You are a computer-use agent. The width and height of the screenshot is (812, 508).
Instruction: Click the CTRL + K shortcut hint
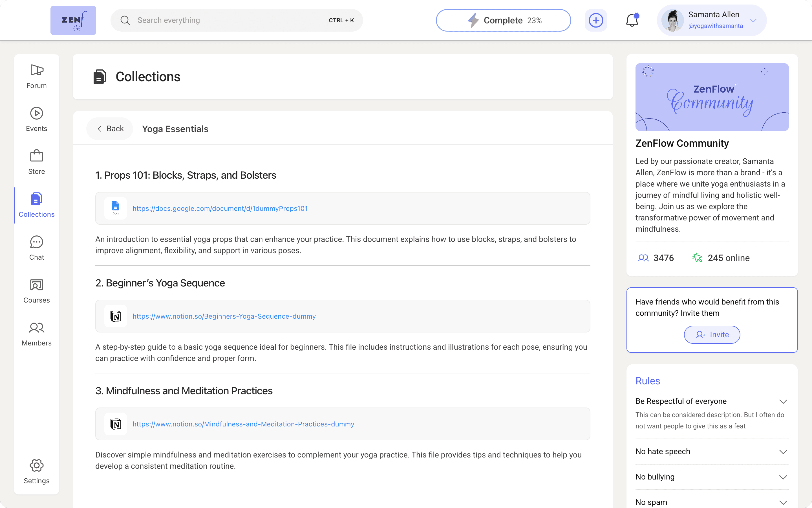coord(341,20)
